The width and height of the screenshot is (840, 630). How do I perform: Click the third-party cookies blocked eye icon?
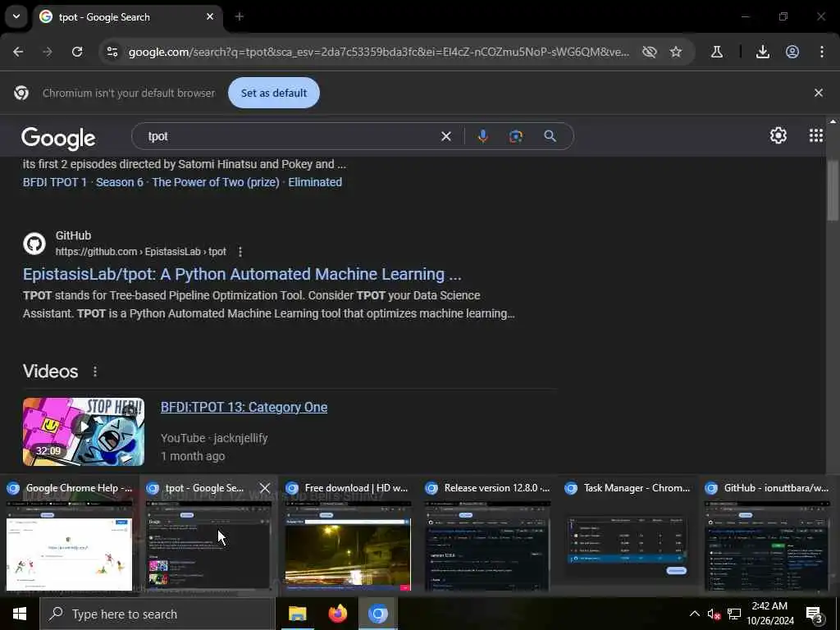coord(650,52)
